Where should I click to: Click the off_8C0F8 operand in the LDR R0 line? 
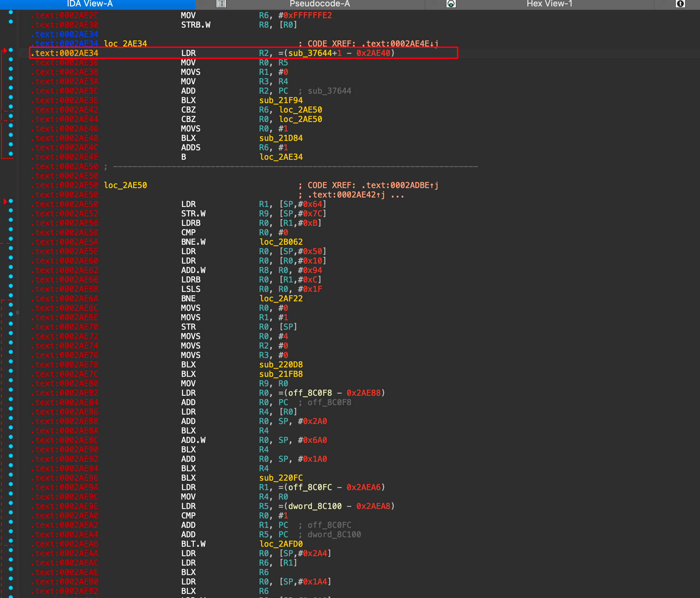coord(310,393)
